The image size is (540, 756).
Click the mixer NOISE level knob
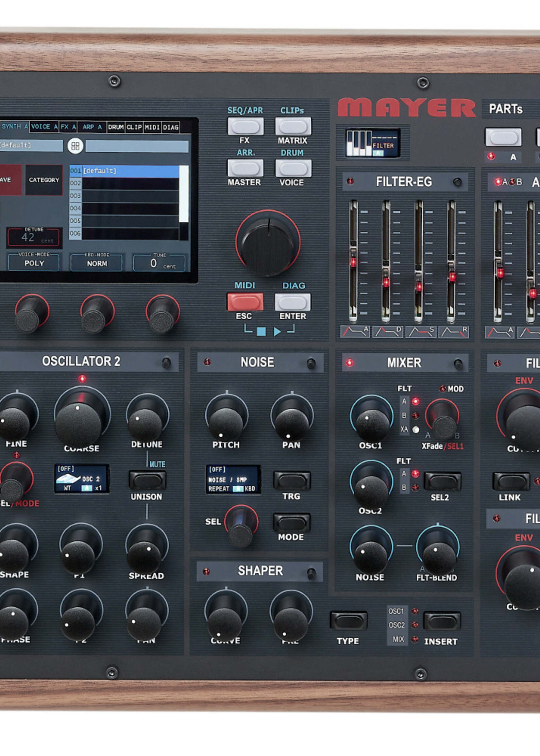pyautogui.click(x=371, y=549)
